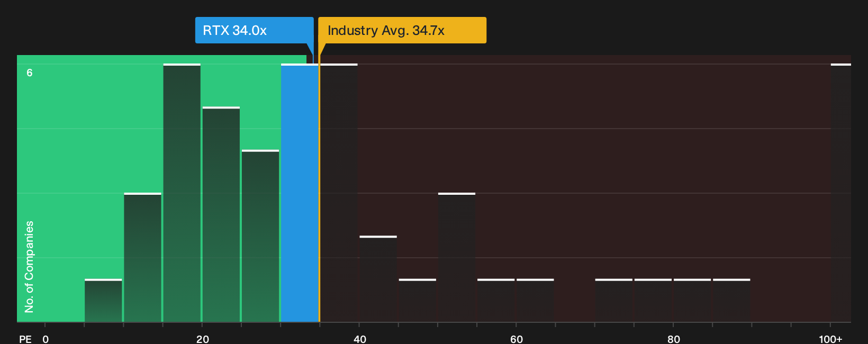Click the Industry Avg. 34.7x yellow label

(x=402, y=30)
